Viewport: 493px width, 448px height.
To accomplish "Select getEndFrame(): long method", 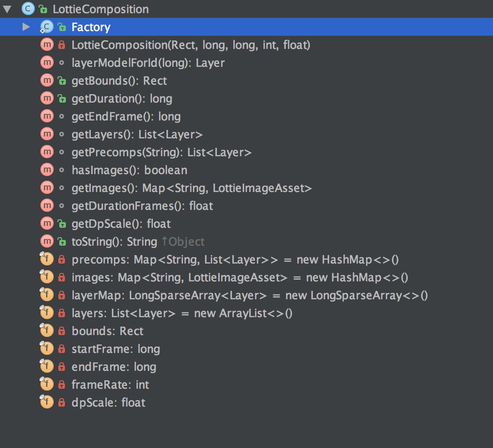I will click(x=126, y=117).
